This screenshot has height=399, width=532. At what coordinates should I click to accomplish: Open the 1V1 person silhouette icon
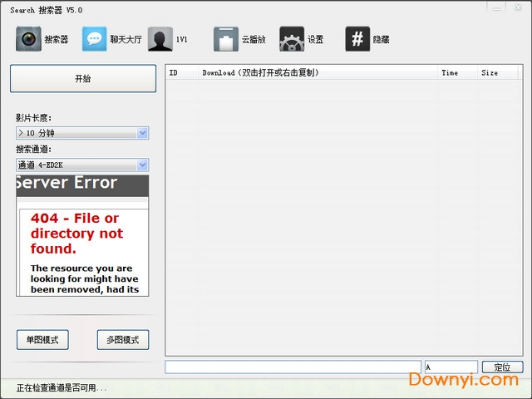[160, 39]
